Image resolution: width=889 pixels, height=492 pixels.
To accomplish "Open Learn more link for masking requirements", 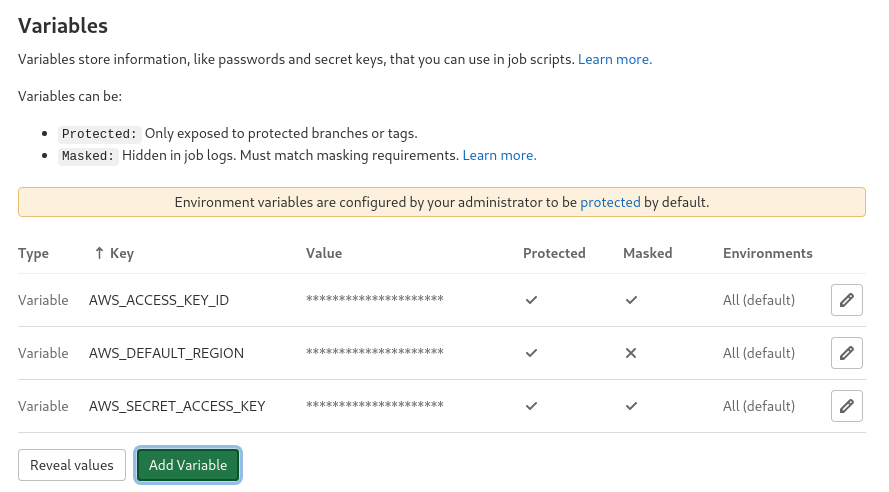I will 499,156.
